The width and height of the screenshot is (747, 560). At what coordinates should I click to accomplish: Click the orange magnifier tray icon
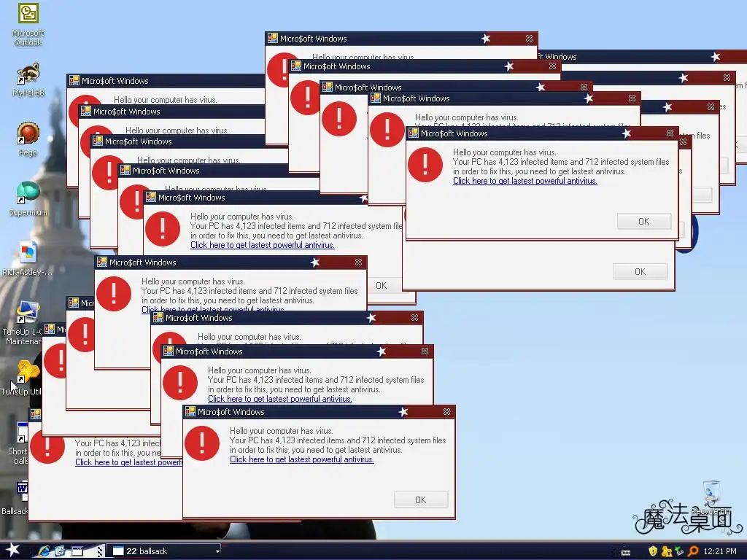693,551
